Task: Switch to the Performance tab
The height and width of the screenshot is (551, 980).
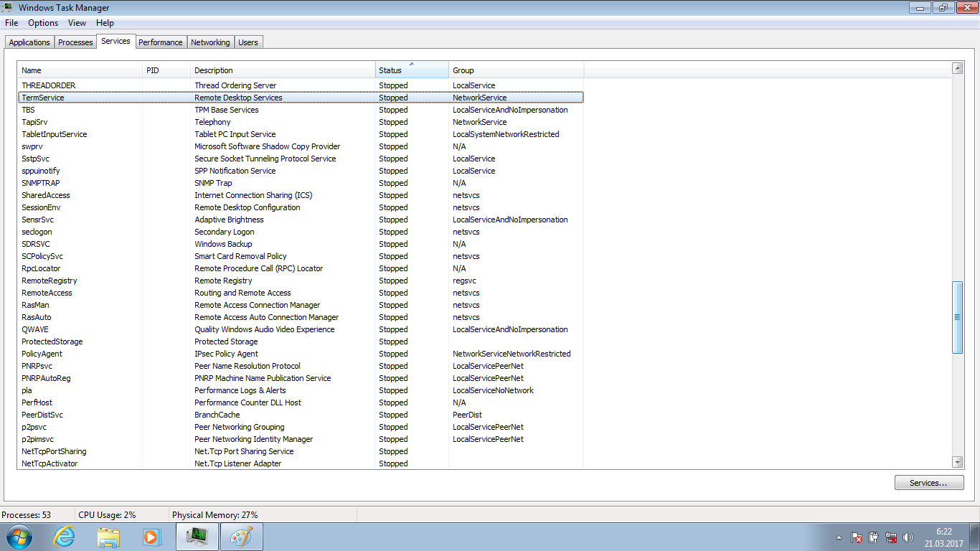Action: click(160, 42)
